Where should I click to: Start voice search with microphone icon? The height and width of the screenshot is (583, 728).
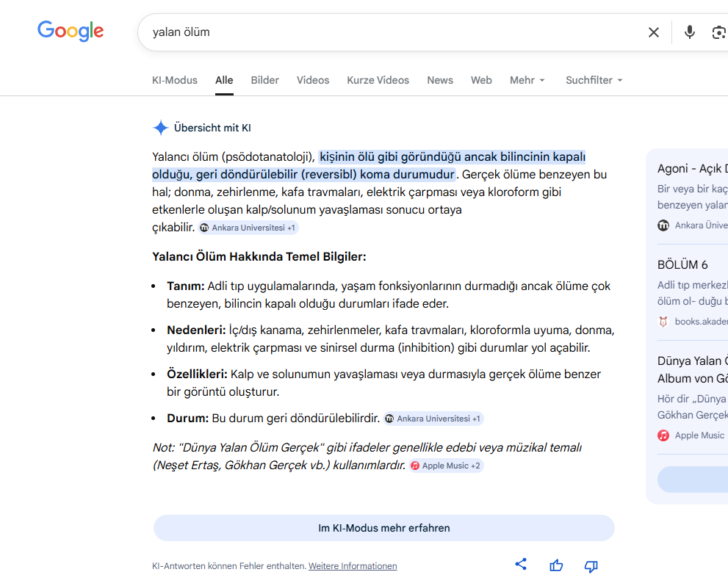689,32
